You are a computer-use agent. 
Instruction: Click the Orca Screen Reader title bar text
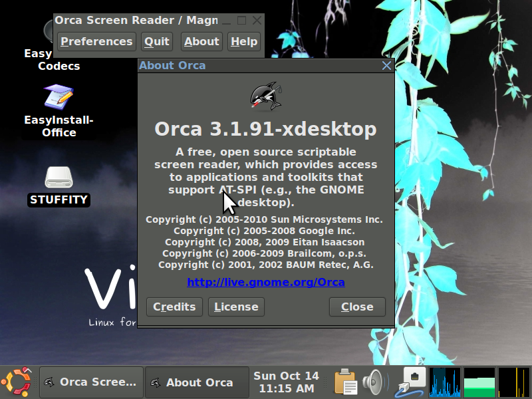click(x=136, y=21)
